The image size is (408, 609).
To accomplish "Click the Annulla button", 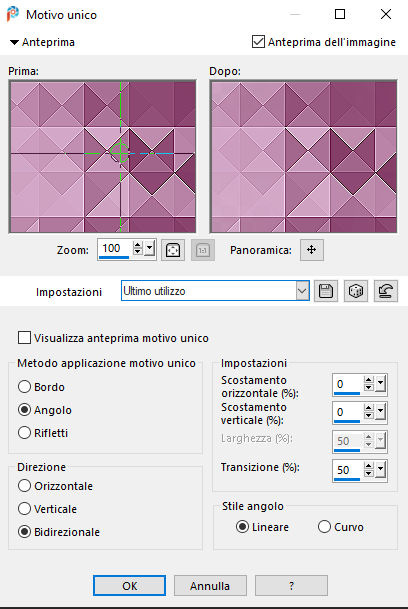I will tap(210, 586).
